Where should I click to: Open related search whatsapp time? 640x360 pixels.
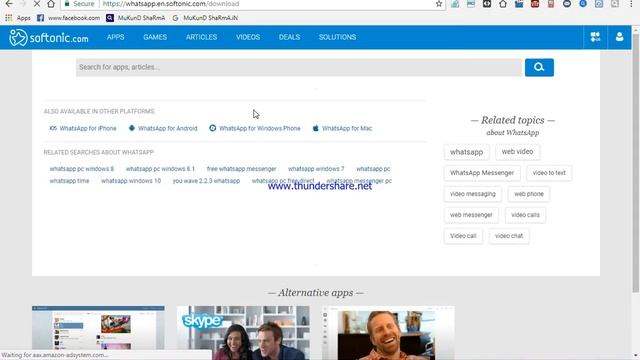(x=69, y=181)
